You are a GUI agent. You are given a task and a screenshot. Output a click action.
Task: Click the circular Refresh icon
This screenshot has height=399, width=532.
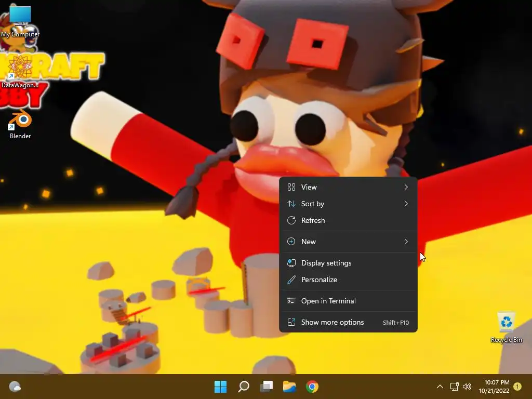(x=291, y=220)
